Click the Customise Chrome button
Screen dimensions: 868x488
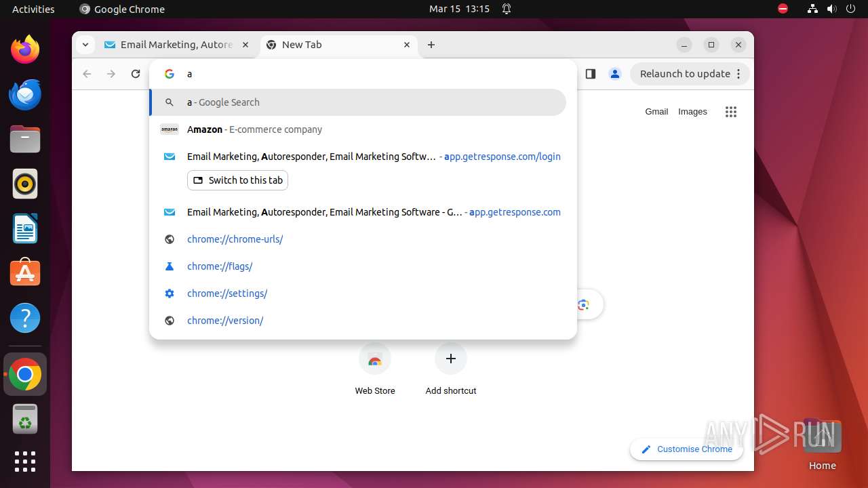tap(686, 449)
